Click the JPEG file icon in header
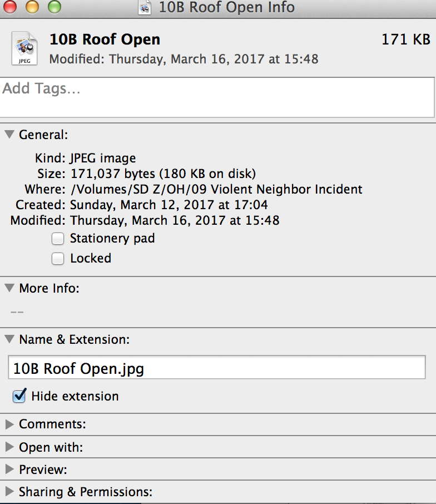This screenshot has height=504, width=436. click(x=24, y=48)
